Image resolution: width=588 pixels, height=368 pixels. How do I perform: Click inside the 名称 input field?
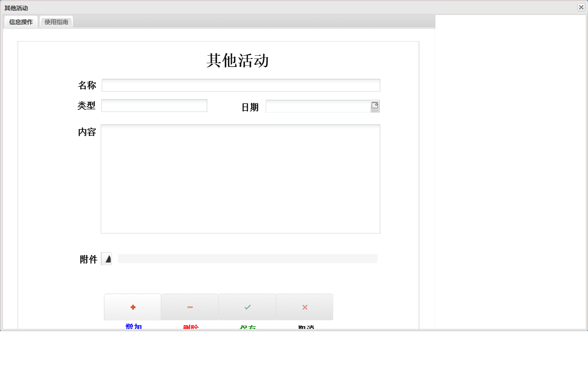[x=240, y=85]
